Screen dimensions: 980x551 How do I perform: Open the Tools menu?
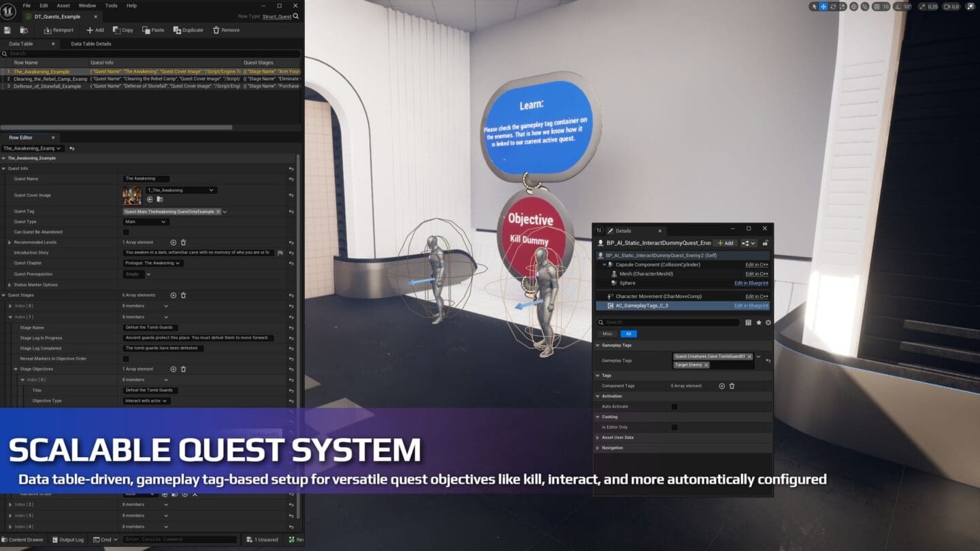coord(111,5)
